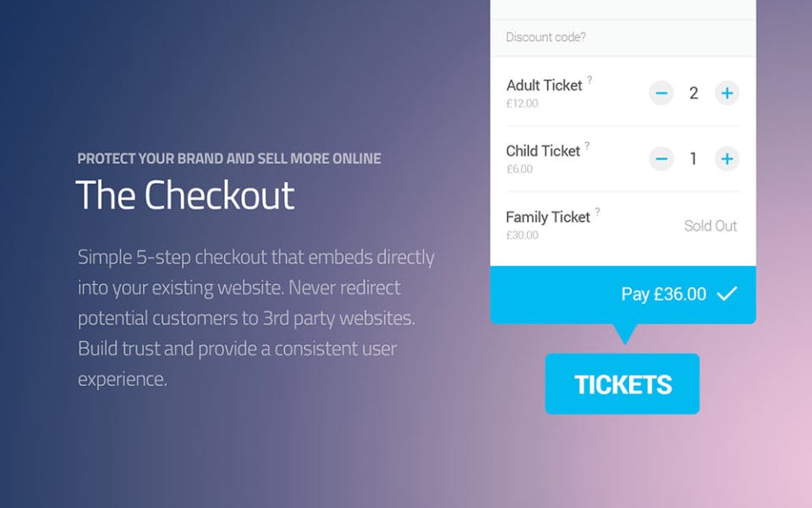Screen dimensions: 812x508
Task: Decrease Adult Ticket quantity with minus
Action: [661, 93]
